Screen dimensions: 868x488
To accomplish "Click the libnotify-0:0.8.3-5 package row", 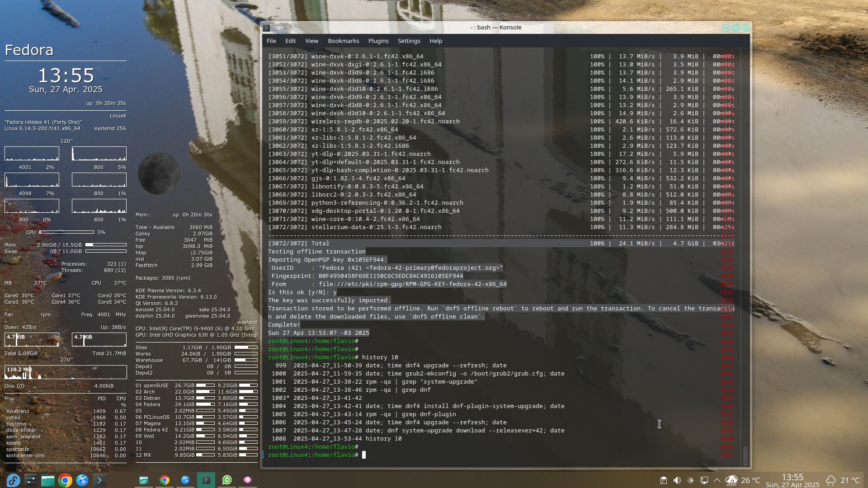I will (x=501, y=187).
